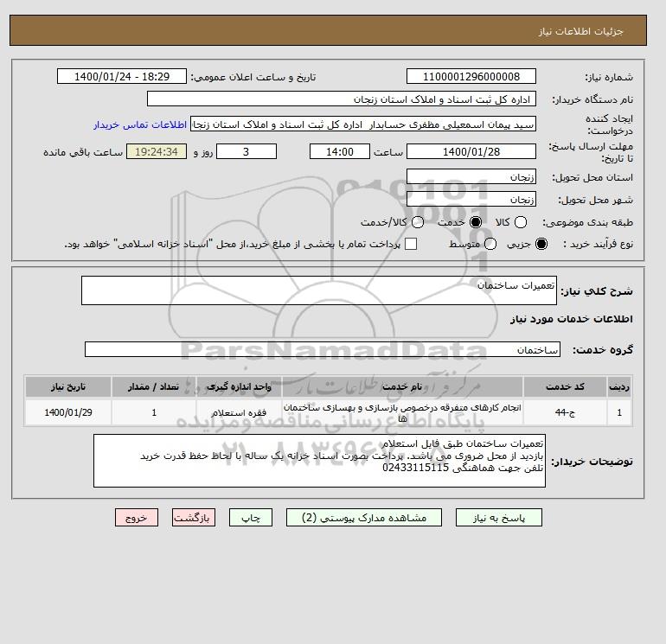Click the service code cell ج-44

point(565,412)
